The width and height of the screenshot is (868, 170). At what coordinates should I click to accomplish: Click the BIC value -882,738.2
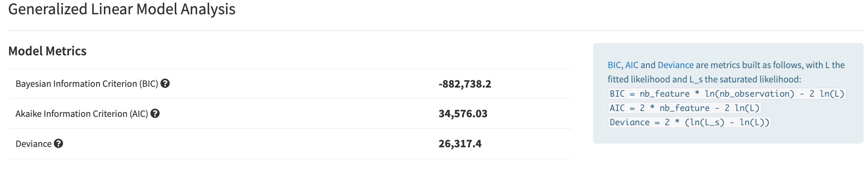pyautogui.click(x=465, y=84)
